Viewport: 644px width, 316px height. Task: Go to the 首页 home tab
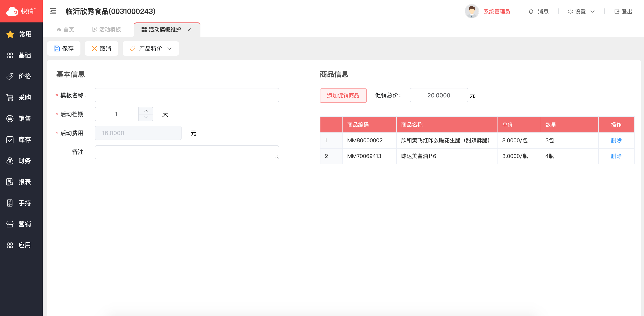(x=65, y=30)
